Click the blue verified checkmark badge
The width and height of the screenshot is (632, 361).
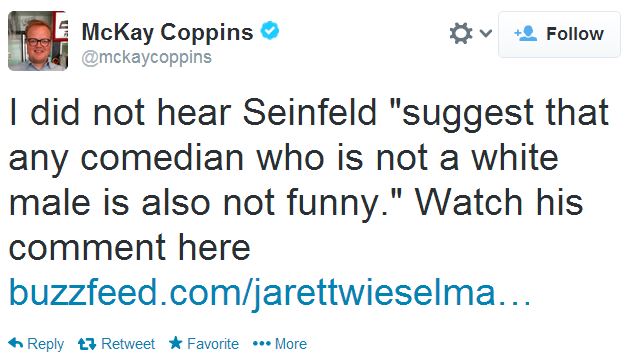(x=270, y=31)
